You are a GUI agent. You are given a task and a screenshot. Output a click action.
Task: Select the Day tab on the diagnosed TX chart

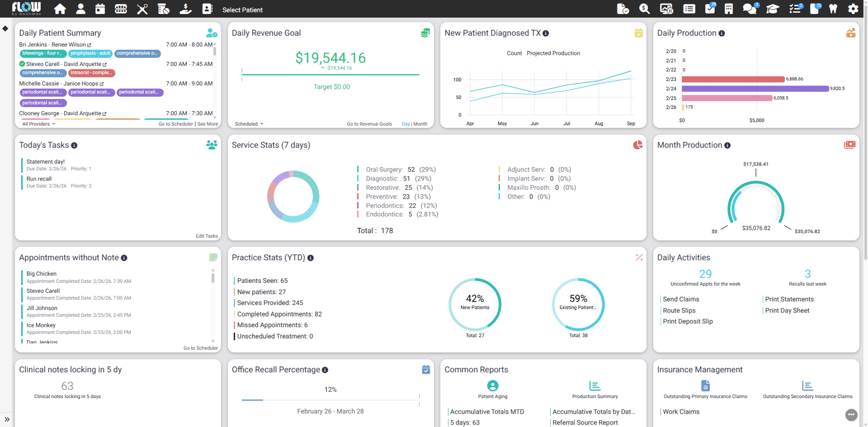(406, 124)
